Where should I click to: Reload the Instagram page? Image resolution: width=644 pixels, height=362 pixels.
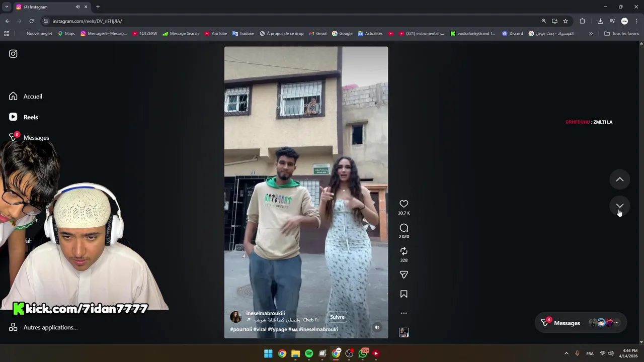point(31,21)
